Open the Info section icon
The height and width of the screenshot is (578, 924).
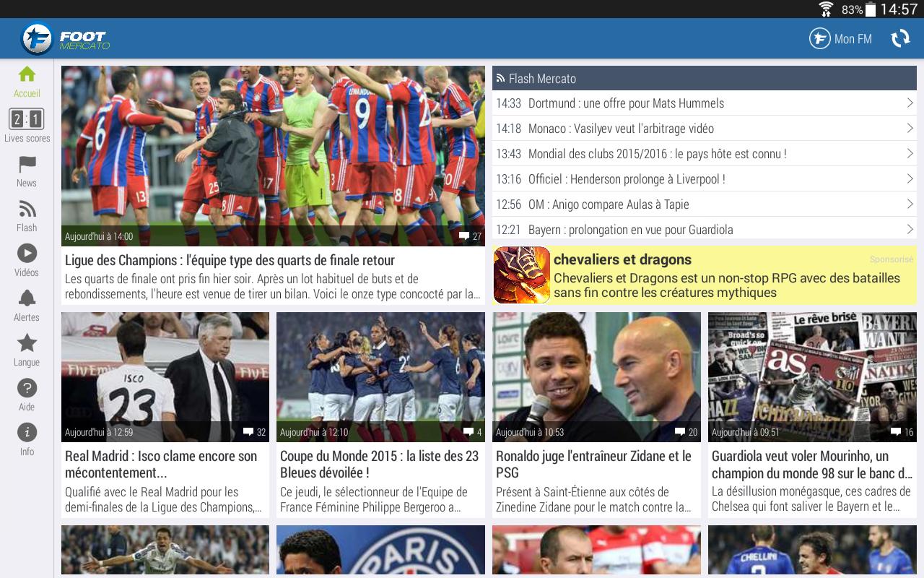[x=27, y=433]
